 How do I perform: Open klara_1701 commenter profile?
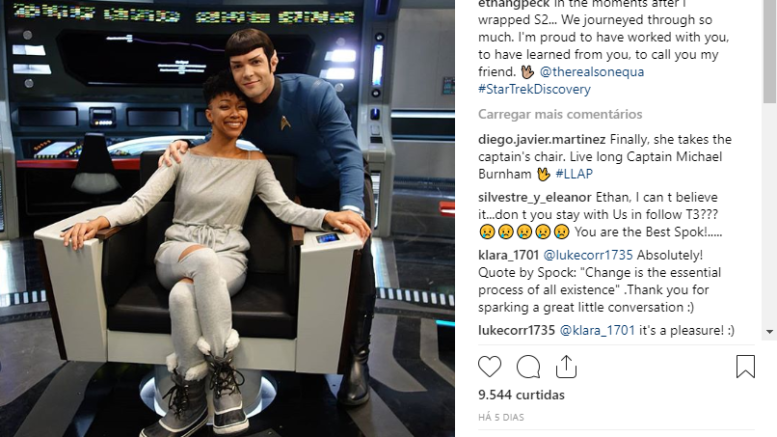pyautogui.click(x=508, y=255)
